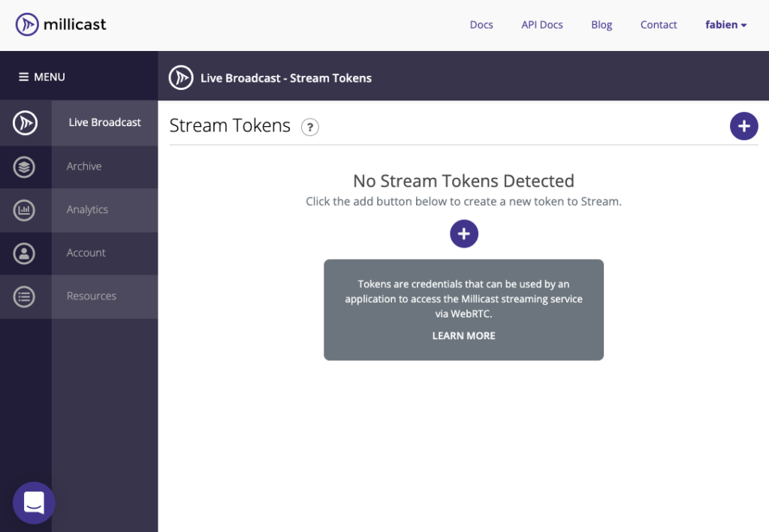
Task: Go to the Blog page
Action: click(x=602, y=25)
